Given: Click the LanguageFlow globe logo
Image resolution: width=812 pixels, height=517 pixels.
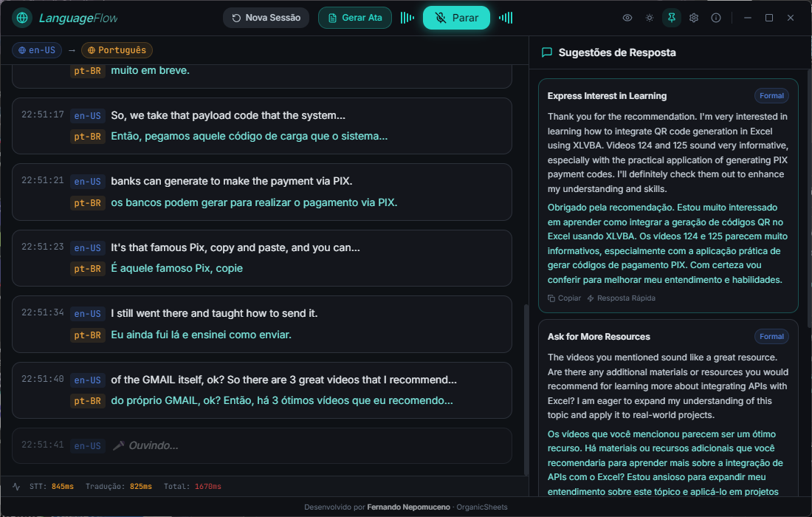Looking at the screenshot, I should tap(21, 18).
